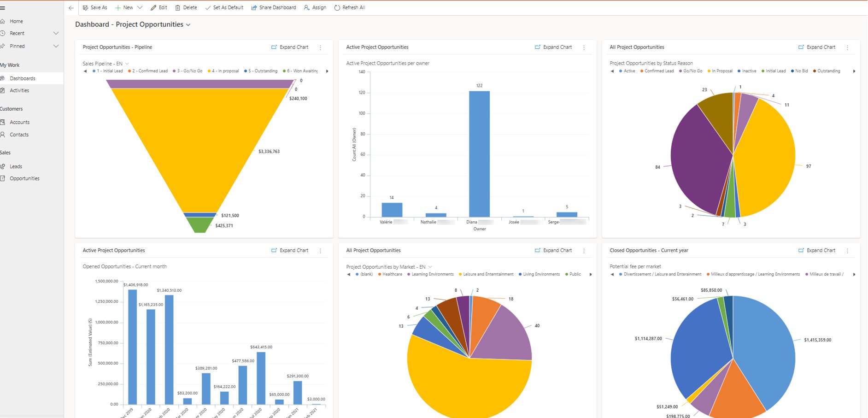This screenshot has width=868, height=418.
Task: Select Contacts in the left sidebar
Action: [x=19, y=134]
